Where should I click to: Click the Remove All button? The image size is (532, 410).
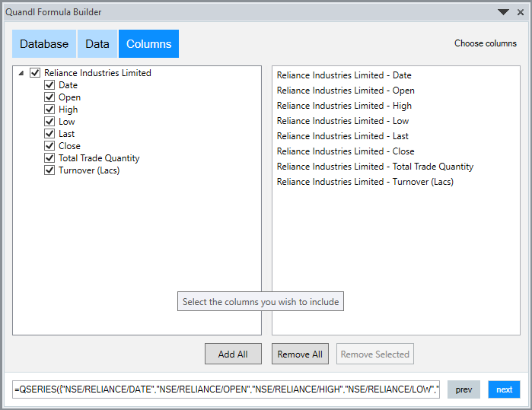300,354
